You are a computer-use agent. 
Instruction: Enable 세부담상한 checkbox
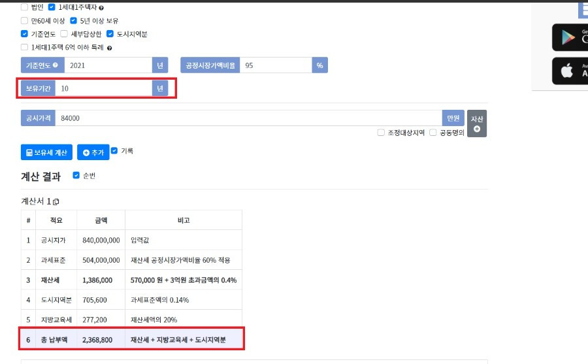coord(64,34)
